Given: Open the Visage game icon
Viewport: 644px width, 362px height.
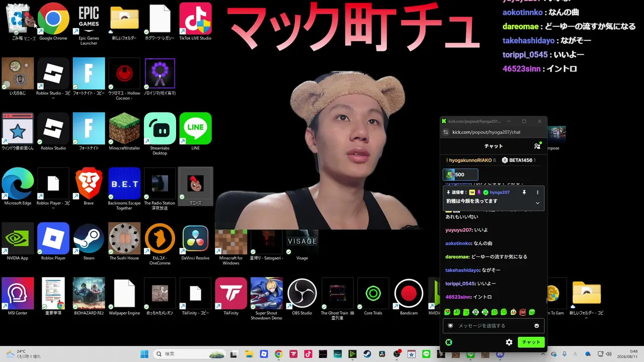Looking at the screenshot, I should coord(302,244).
